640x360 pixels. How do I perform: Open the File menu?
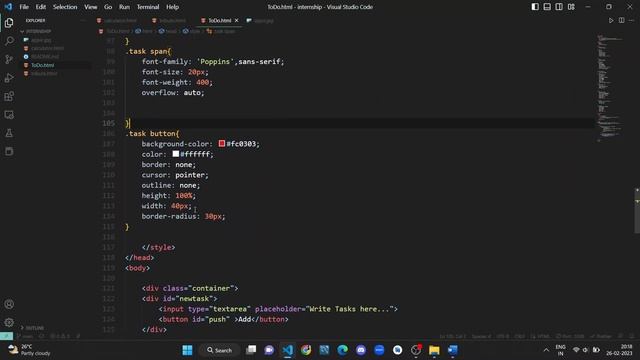(24, 7)
